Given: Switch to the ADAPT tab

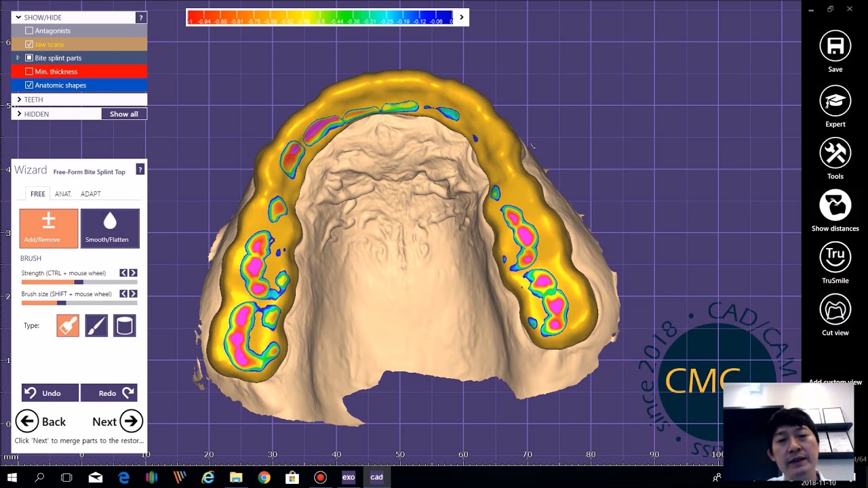Looking at the screenshot, I should (90, 194).
